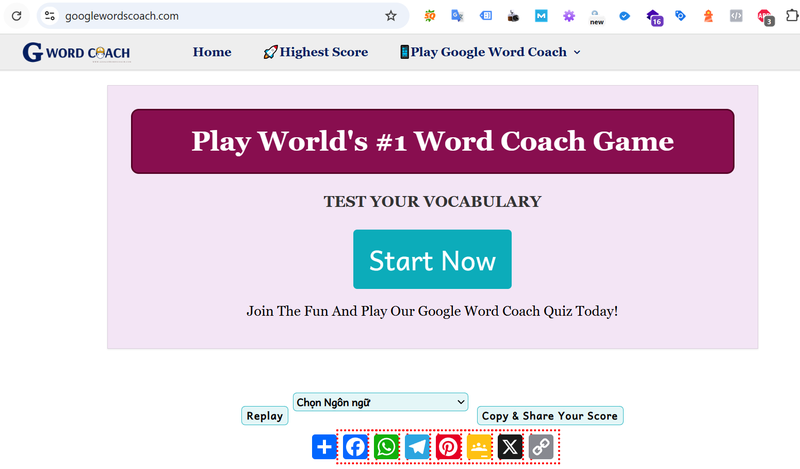
Task: Click Copy & Share Your Score button
Action: [550, 416]
